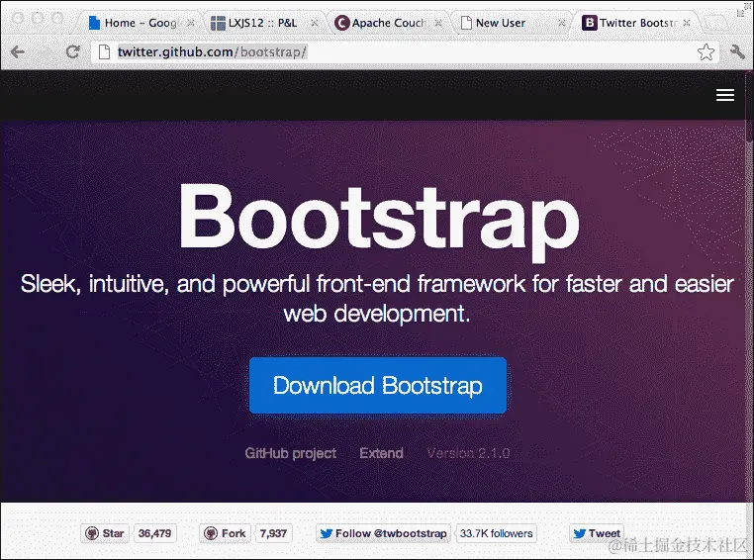Image resolution: width=754 pixels, height=560 pixels.
Task: Click the blue document favicon on Home tab
Action: click(x=94, y=23)
